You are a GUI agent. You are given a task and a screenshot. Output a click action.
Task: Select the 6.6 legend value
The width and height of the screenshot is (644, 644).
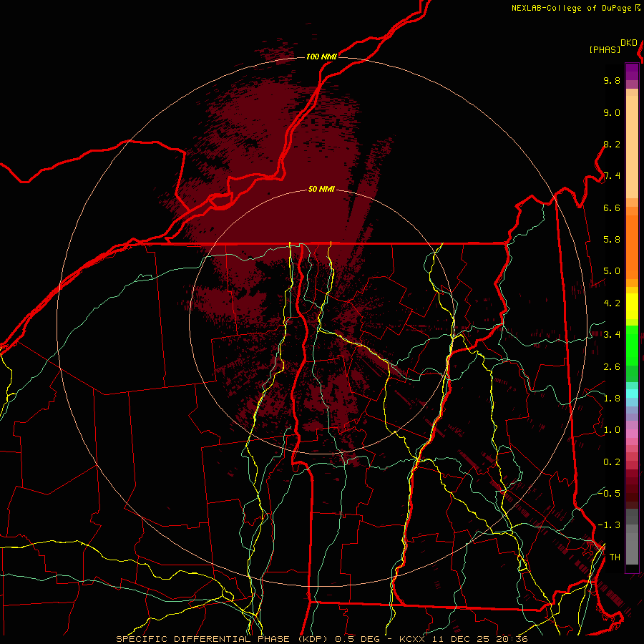(x=612, y=208)
